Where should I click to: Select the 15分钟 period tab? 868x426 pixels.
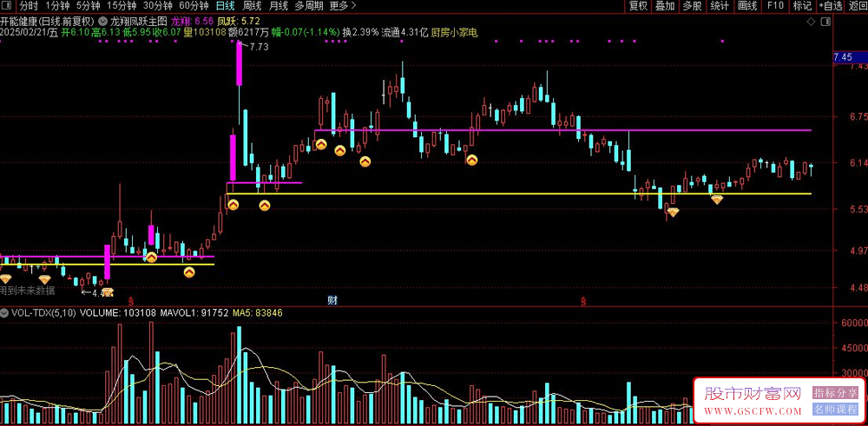click(x=122, y=6)
